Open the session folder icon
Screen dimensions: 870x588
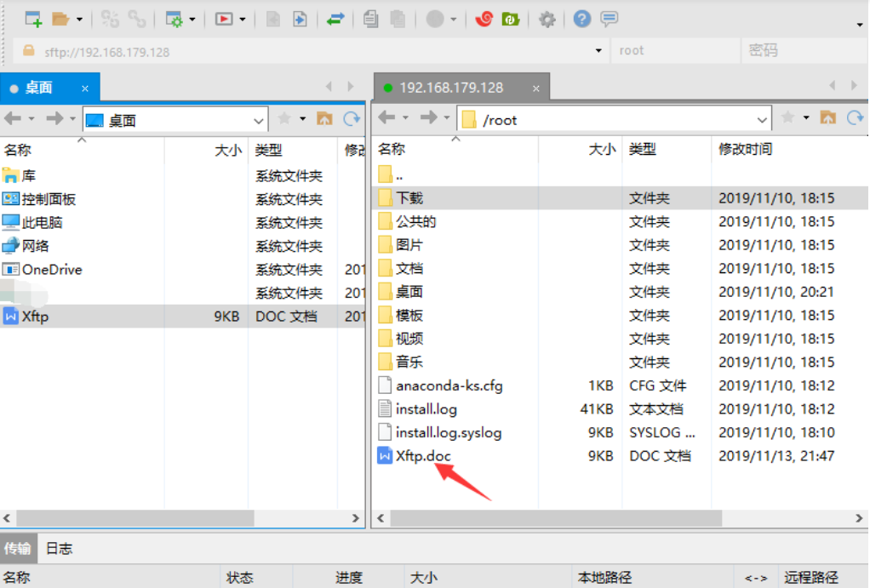(x=60, y=20)
